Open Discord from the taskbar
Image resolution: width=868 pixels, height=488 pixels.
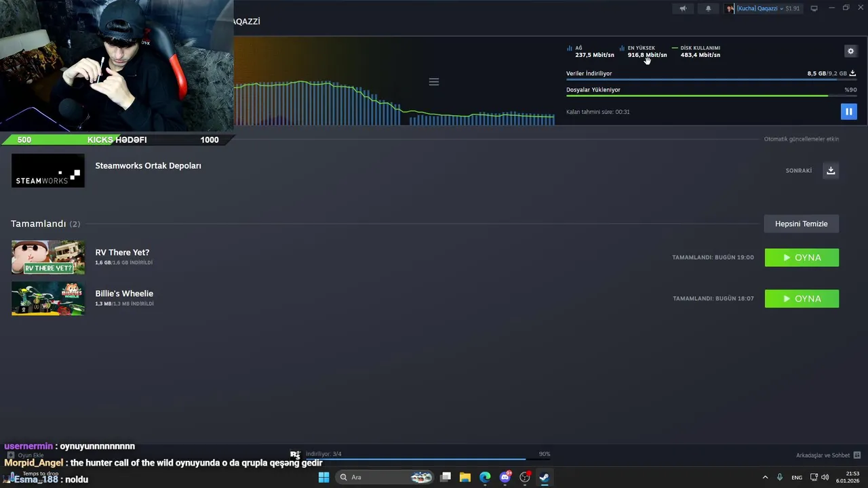(505, 477)
